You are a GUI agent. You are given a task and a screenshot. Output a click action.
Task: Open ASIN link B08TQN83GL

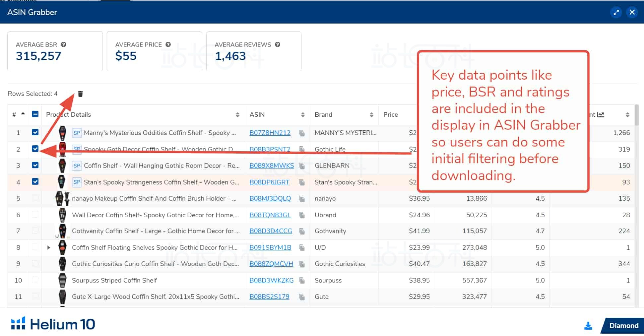click(270, 215)
